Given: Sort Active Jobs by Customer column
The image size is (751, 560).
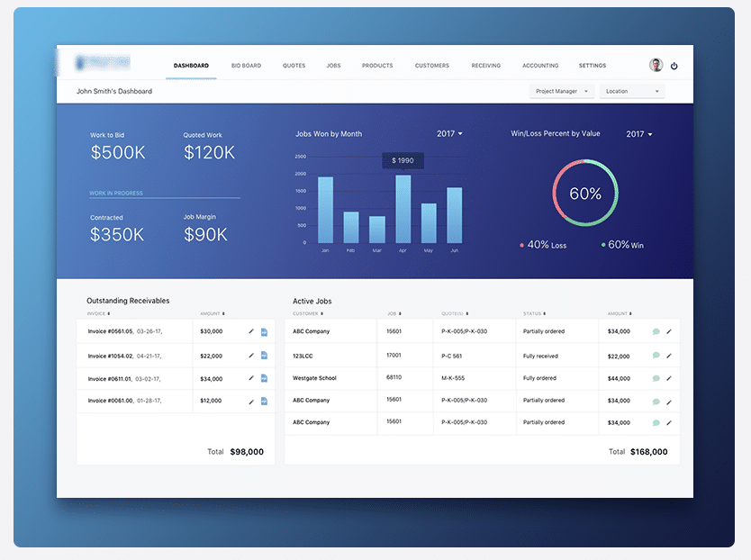Looking at the screenshot, I should point(308,314).
